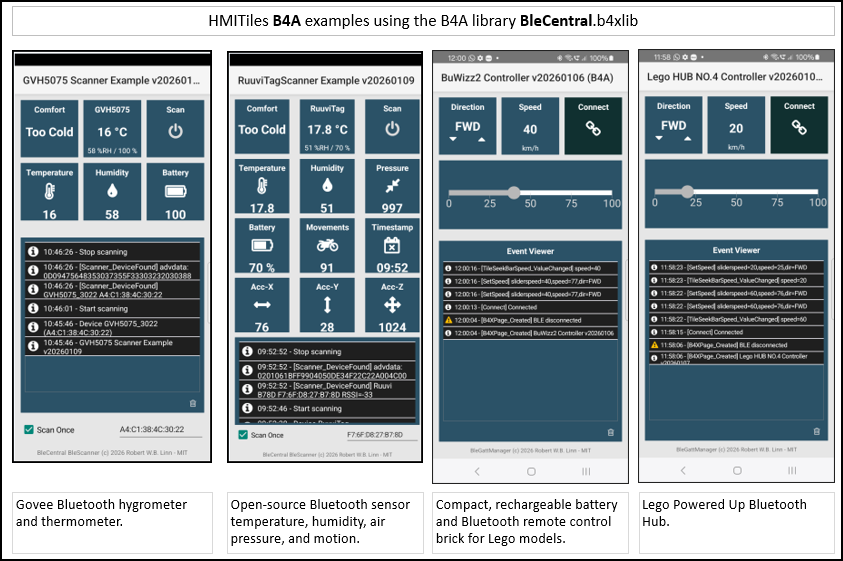
Task: Click caption Lego Powered Up Bluetooth Hub
Action: [724, 513]
